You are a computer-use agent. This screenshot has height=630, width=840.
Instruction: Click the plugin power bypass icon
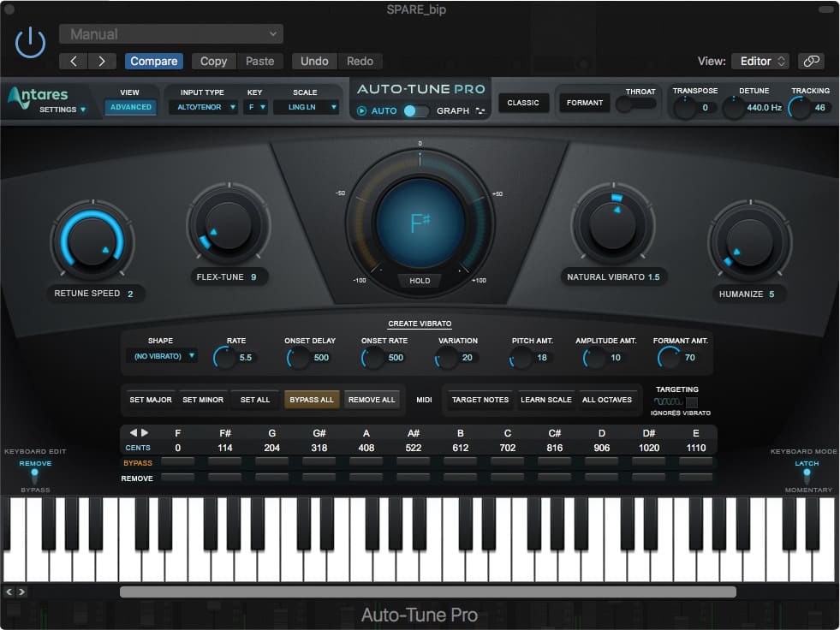[30, 42]
